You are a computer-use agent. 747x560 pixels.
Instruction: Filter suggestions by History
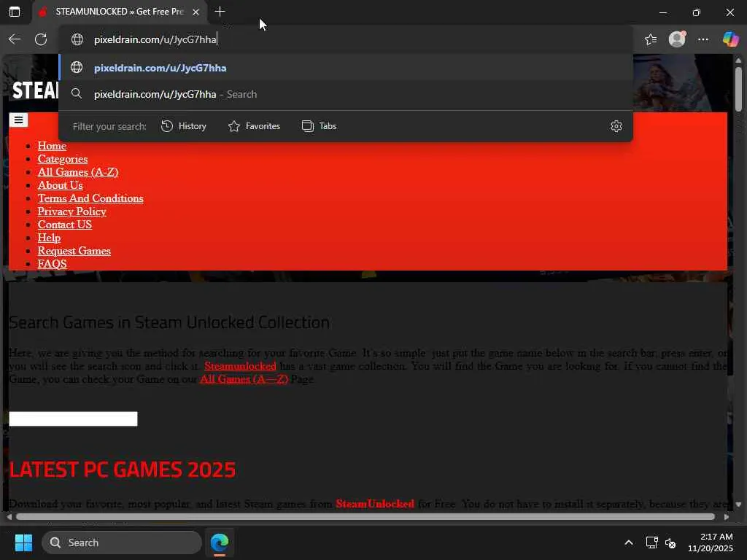[183, 126]
